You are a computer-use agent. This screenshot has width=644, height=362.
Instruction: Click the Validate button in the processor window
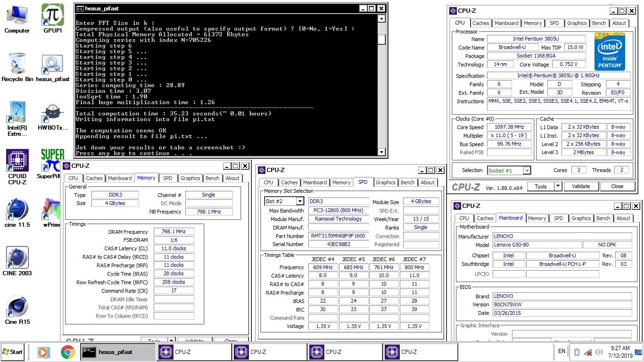pos(581,186)
